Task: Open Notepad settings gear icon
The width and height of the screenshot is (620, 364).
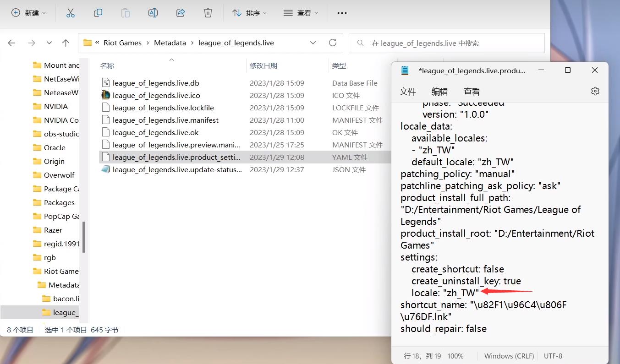Action: (x=595, y=91)
